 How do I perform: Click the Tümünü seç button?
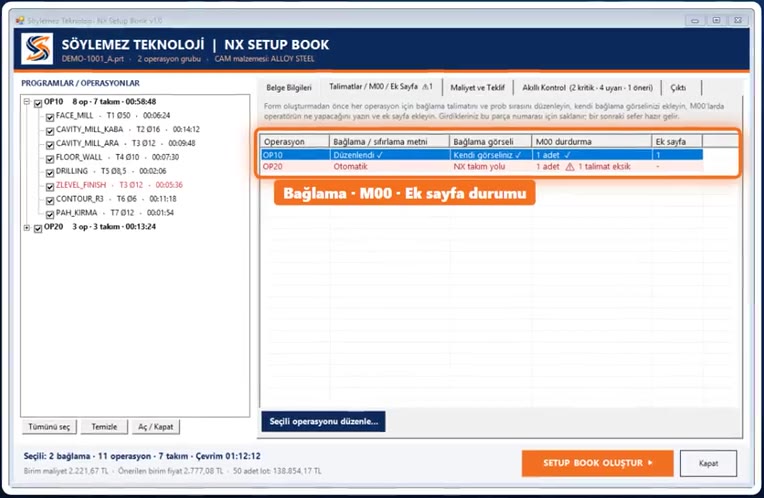pyautogui.click(x=49, y=427)
